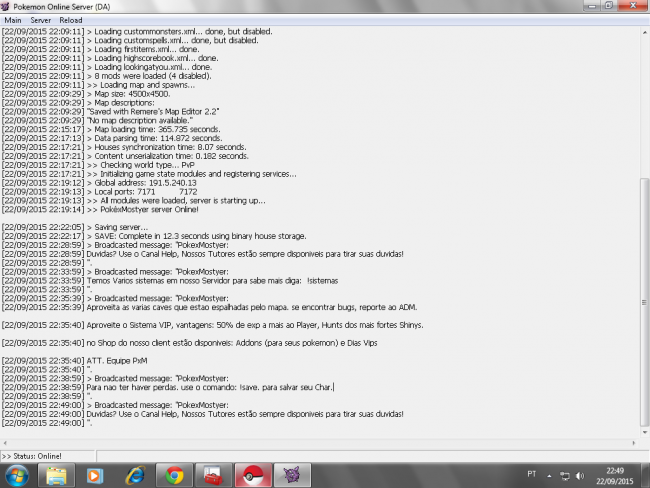
Task: Click the 'Loading custommonsters.xml' log line
Action: coord(137,32)
